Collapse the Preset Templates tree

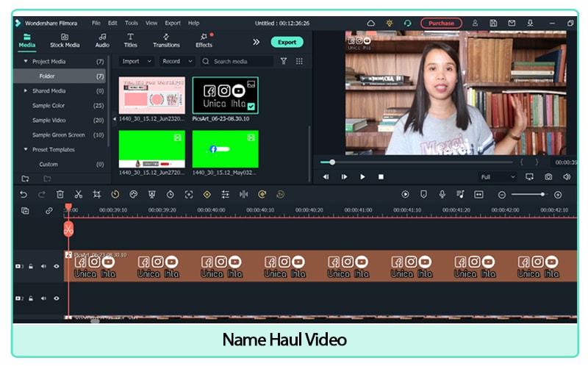[x=26, y=149]
